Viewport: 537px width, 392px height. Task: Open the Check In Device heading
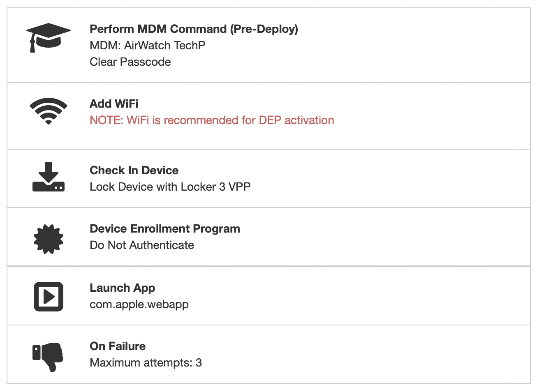134,170
